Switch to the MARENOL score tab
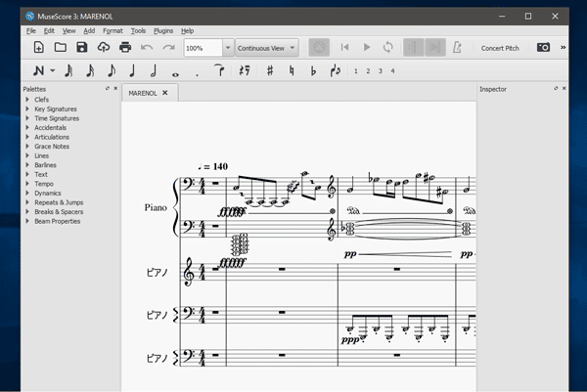Image resolution: width=587 pixels, height=392 pixels. 143,93
